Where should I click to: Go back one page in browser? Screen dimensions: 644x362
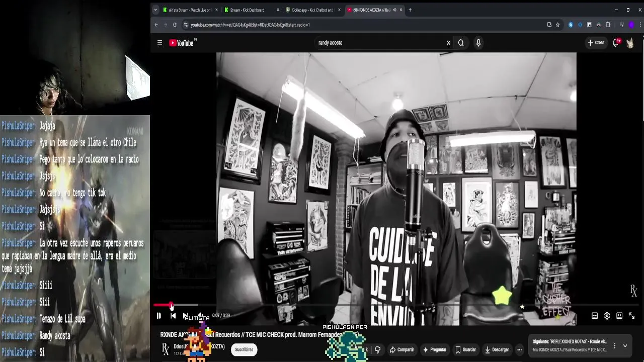click(156, 25)
